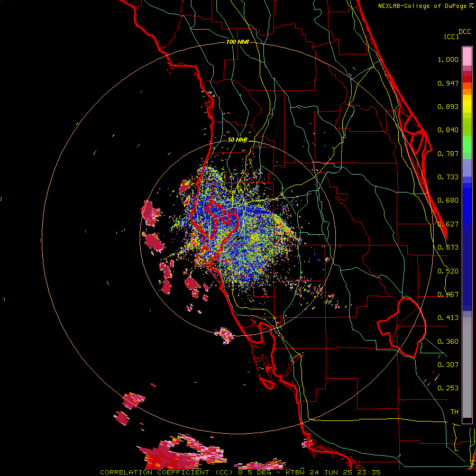Click the pink swatch at the top of the color bar

tap(467, 56)
